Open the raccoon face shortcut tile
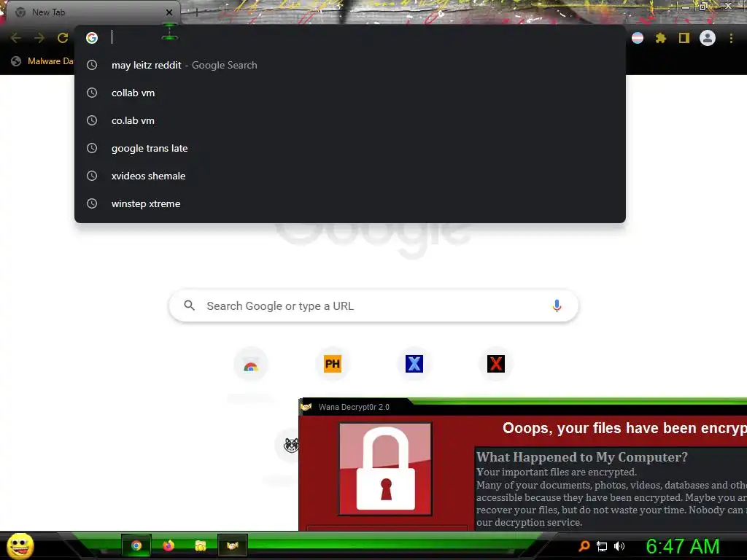Viewport: 747px width, 560px height. [x=290, y=446]
